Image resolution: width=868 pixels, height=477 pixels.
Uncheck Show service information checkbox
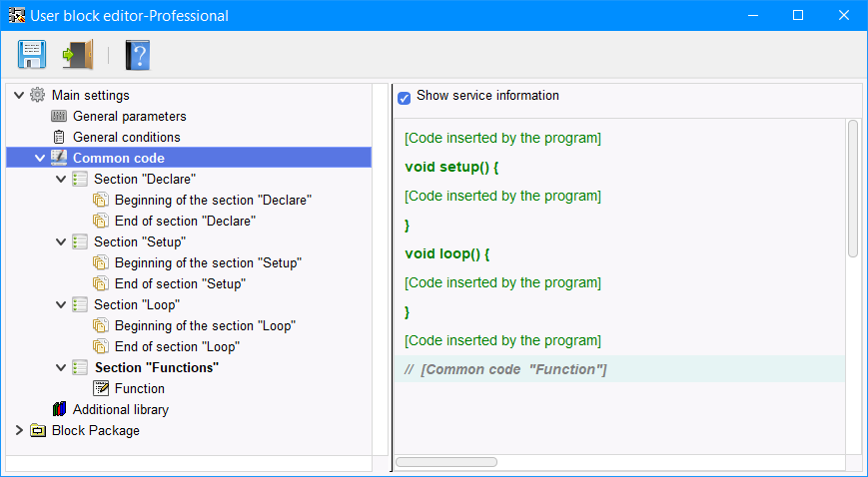(405, 97)
